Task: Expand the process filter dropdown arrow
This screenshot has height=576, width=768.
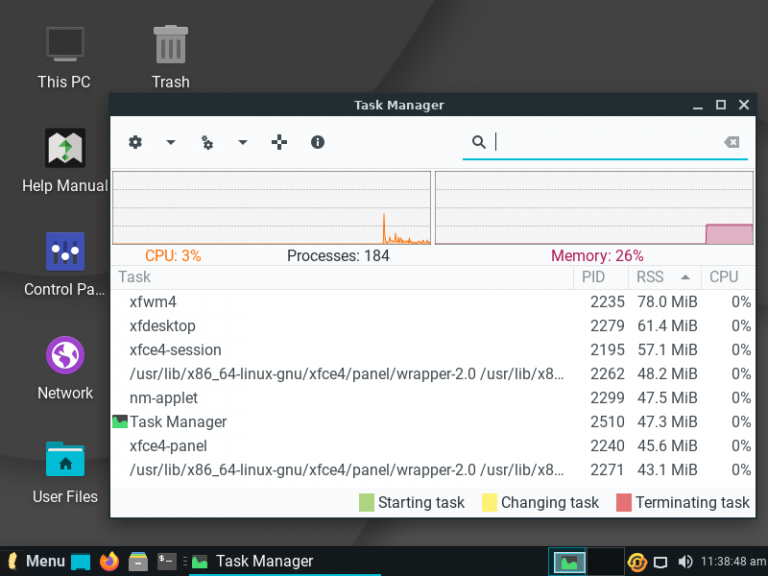Action: click(x=242, y=143)
